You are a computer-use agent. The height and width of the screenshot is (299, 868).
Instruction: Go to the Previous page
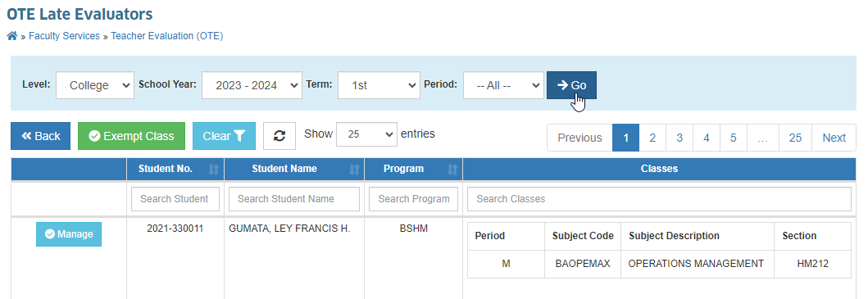click(579, 138)
